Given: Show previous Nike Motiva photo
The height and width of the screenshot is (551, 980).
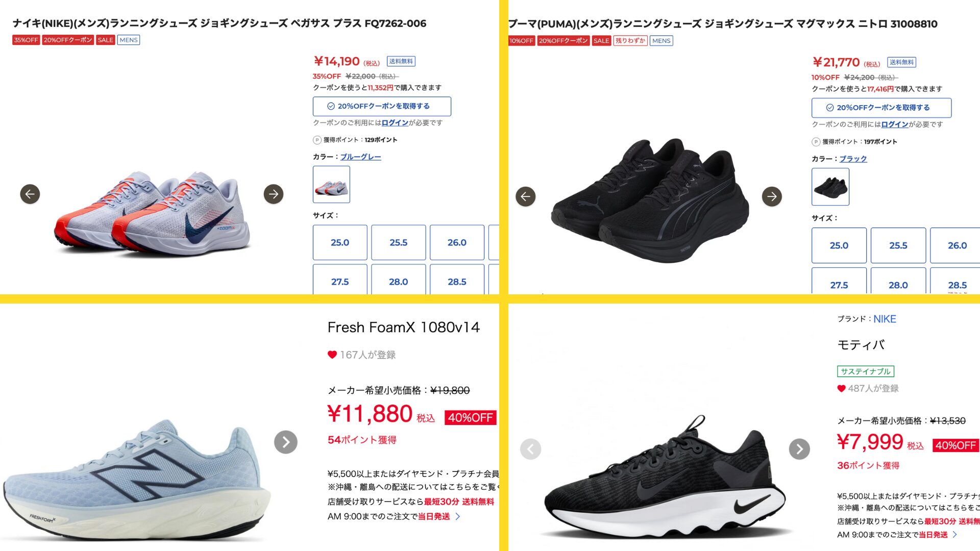Looking at the screenshot, I should click(x=531, y=449).
